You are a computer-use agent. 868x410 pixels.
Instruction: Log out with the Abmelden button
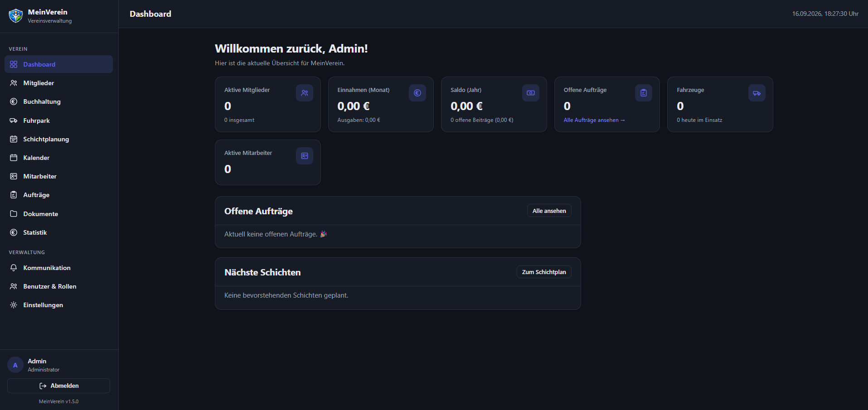58,386
